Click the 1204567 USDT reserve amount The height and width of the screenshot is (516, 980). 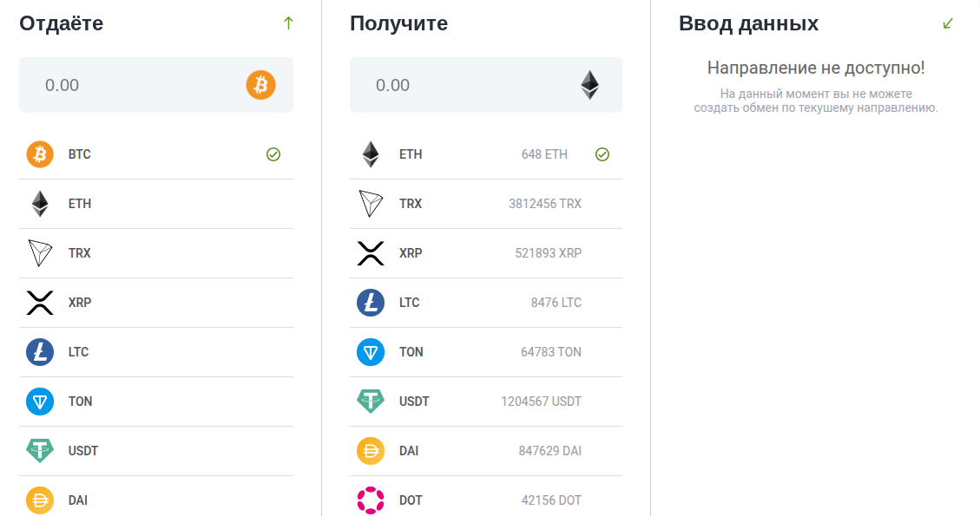(x=542, y=402)
